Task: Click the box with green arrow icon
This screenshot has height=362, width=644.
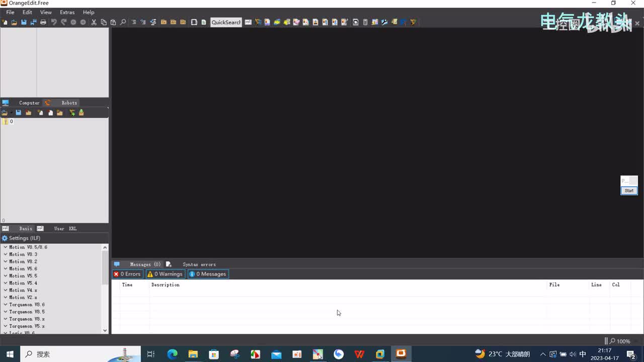Action: (81, 113)
